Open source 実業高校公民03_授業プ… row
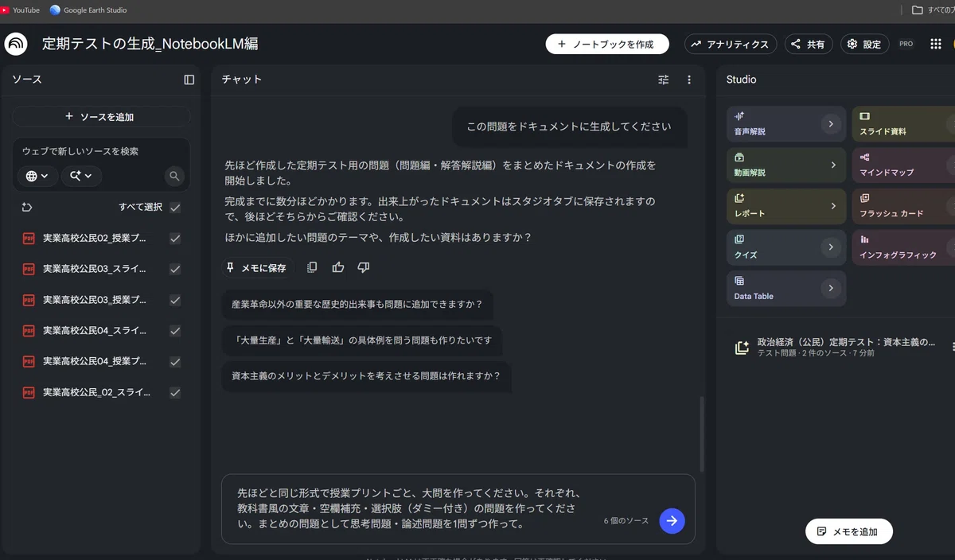This screenshot has width=955, height=560. (x=101, y=300)
